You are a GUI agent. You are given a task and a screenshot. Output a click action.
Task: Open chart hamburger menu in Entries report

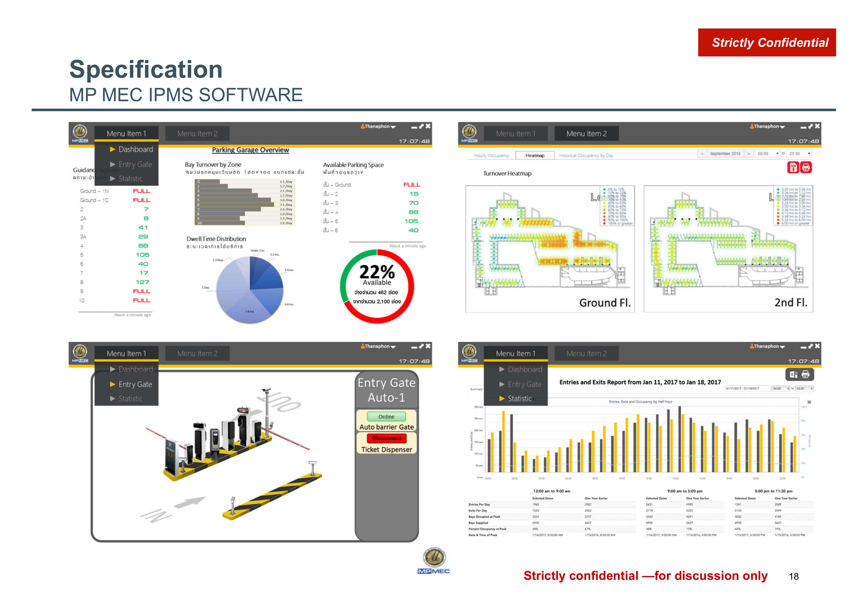point(809,402)
